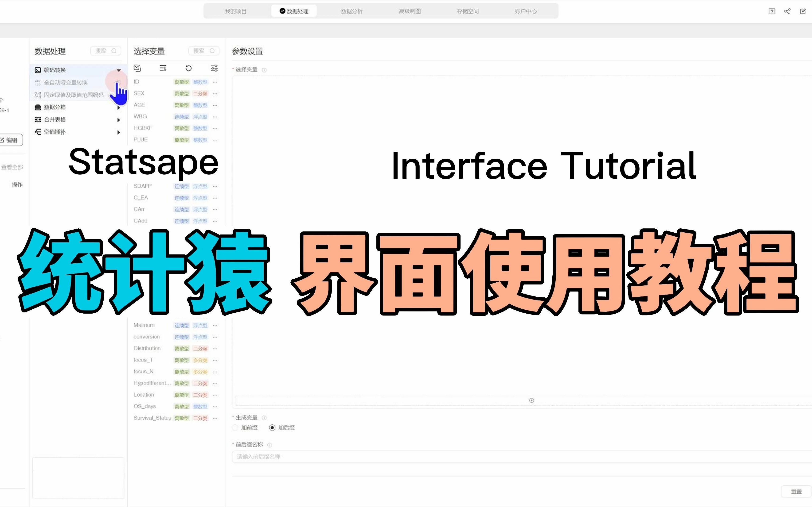Switch to the 数据分析 tab
Screen dimensions: 812x507
[351, 12]
